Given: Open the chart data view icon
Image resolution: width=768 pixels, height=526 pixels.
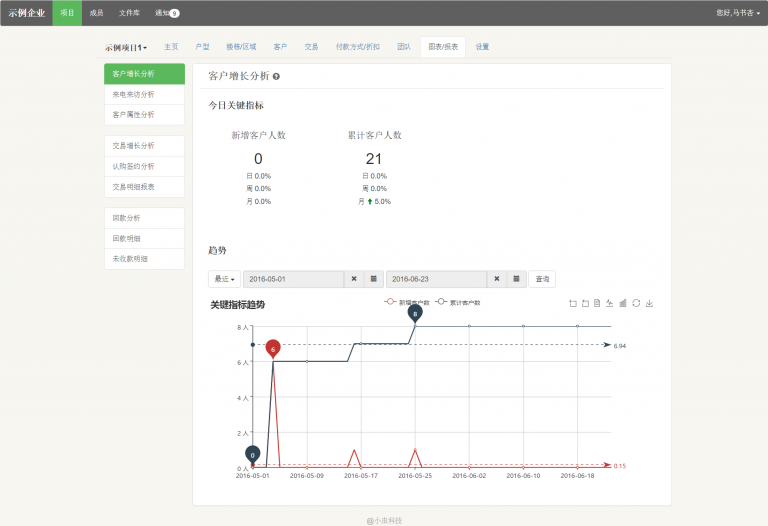Looking at the screenshot, I should 597,303.
